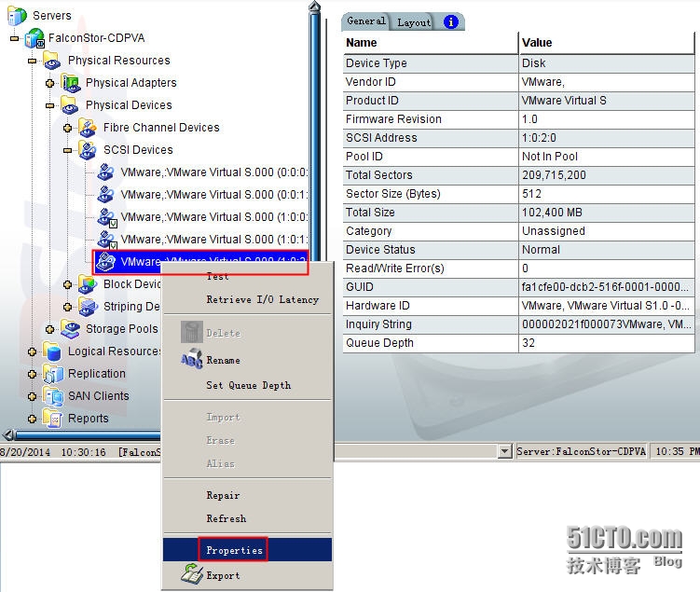Click the FalconStor-CDPVA server icon
Viewport: 700px width, 592px height.
(34, 38)
